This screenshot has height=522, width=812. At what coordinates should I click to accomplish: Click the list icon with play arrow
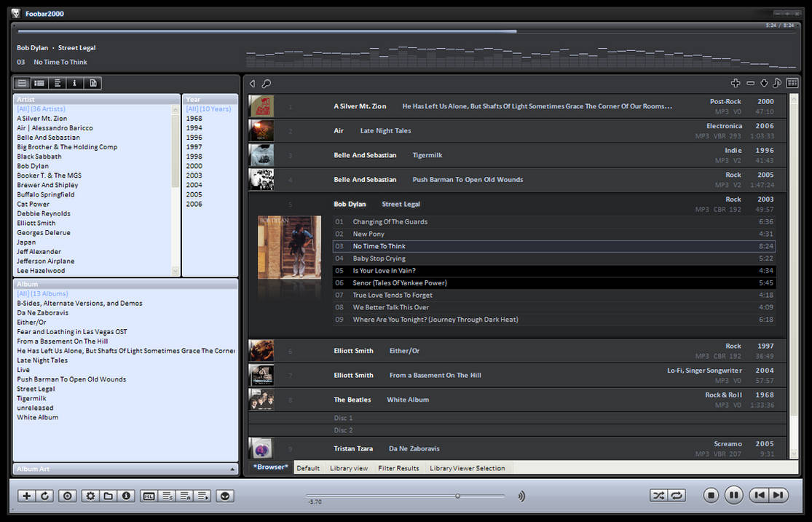202,496
